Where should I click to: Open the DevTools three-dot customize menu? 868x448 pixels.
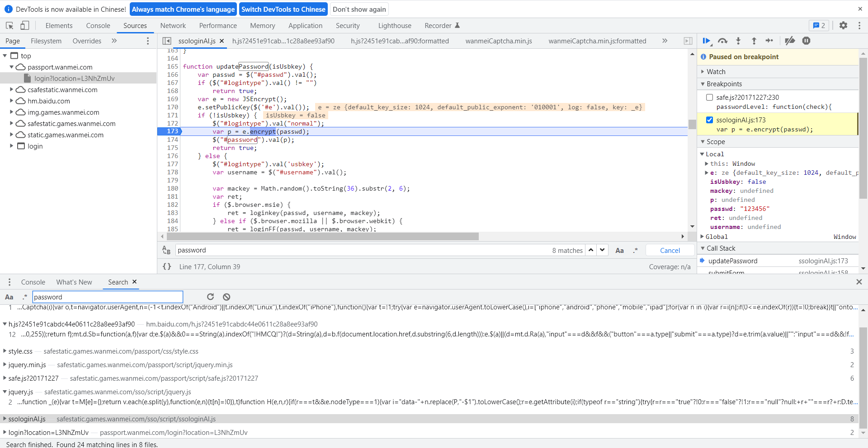click(x=859, y=26)
